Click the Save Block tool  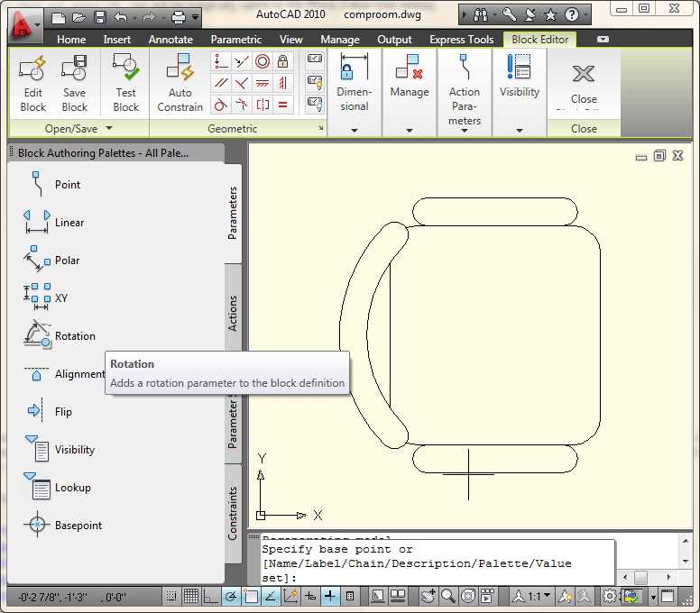point(75,84)
